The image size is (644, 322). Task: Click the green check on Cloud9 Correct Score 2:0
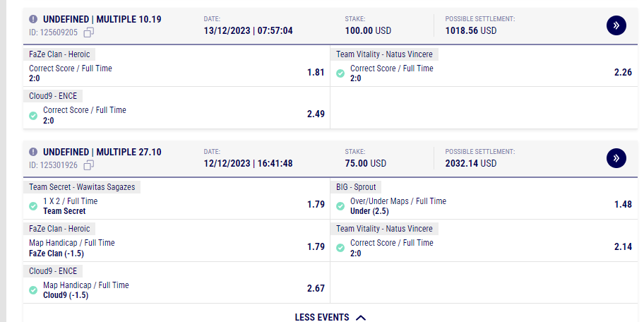(x=33, y=115)
